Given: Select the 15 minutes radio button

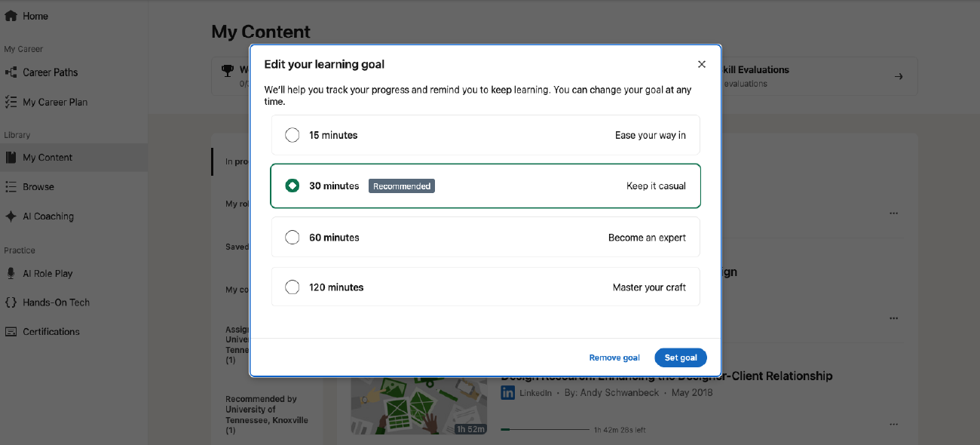Looking at the screenshot, I should click(x=292, y=135).
